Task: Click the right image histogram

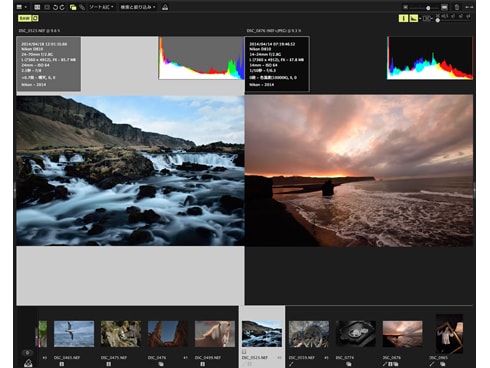Action: coord(430,58)
